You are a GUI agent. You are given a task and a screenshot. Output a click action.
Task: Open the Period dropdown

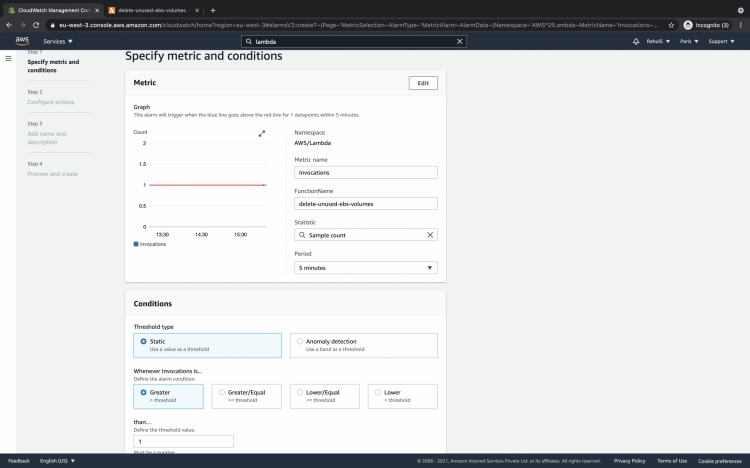click(x=366, y=268)
